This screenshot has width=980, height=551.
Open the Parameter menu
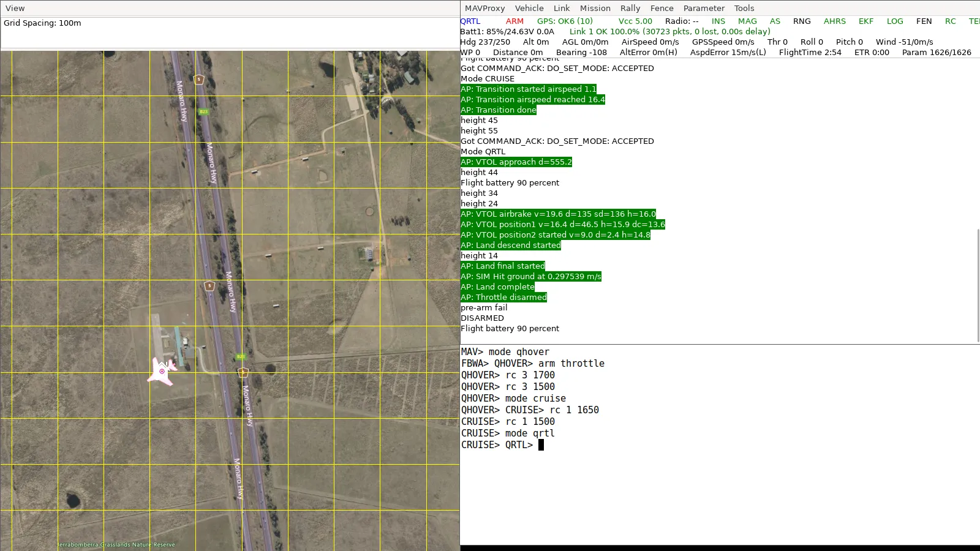704,8
